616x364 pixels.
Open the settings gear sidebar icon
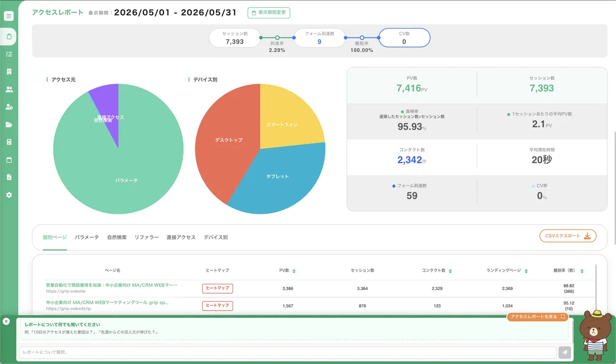(9, 195)
